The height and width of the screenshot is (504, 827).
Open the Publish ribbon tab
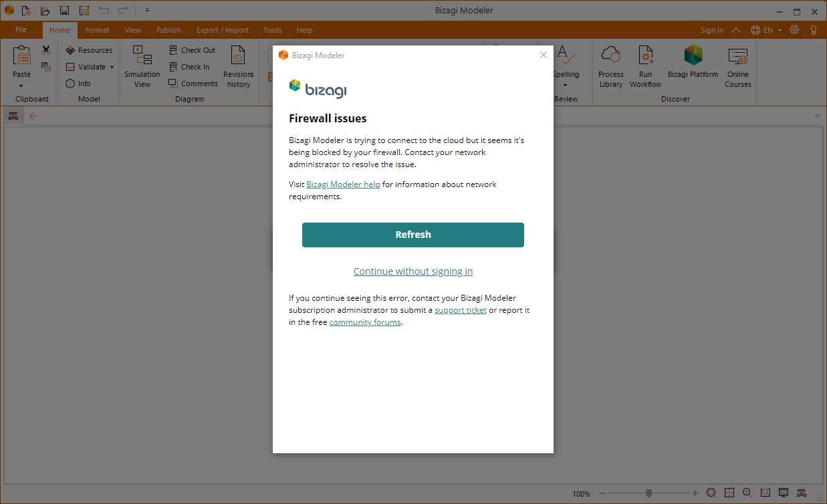(168, 30)
